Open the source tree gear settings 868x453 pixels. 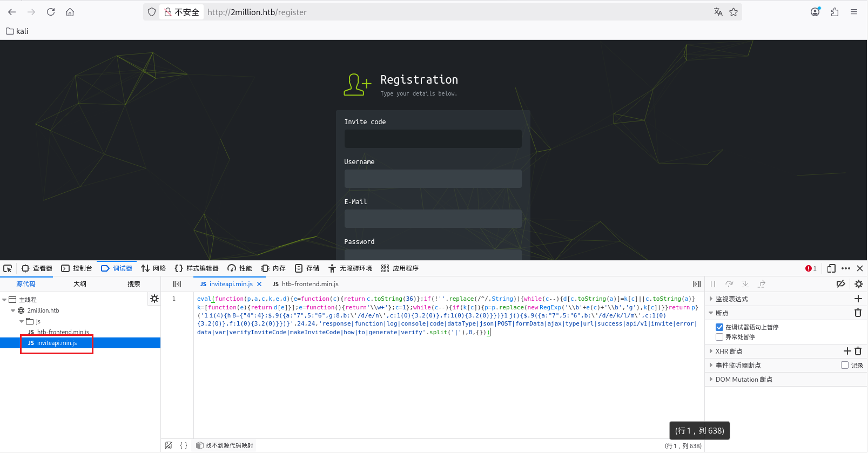coord(154,299)
